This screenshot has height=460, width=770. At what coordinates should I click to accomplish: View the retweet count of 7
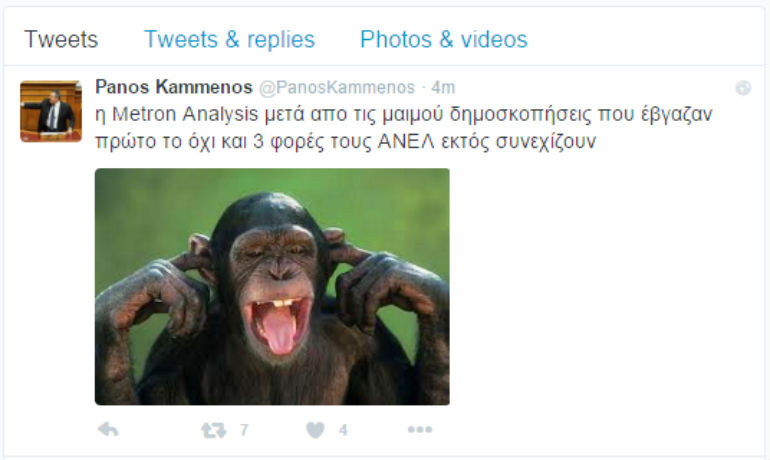coord(244,431)
